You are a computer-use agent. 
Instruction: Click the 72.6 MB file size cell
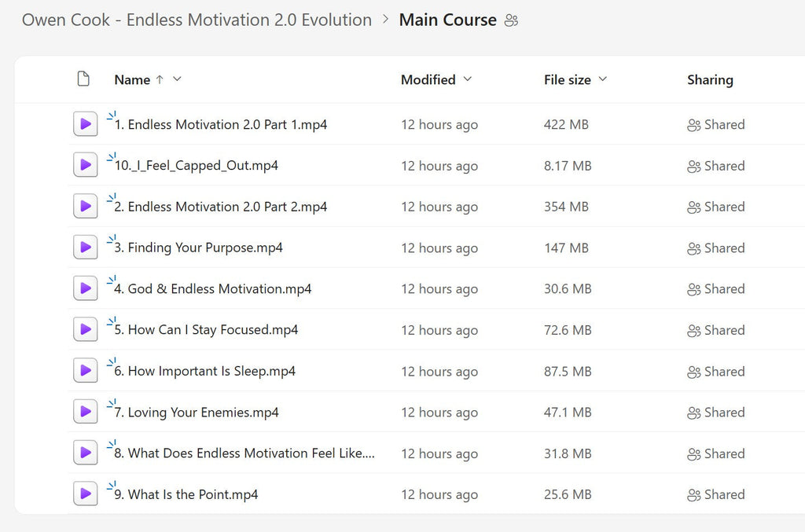pyautogui.click(x=568, y=330)
